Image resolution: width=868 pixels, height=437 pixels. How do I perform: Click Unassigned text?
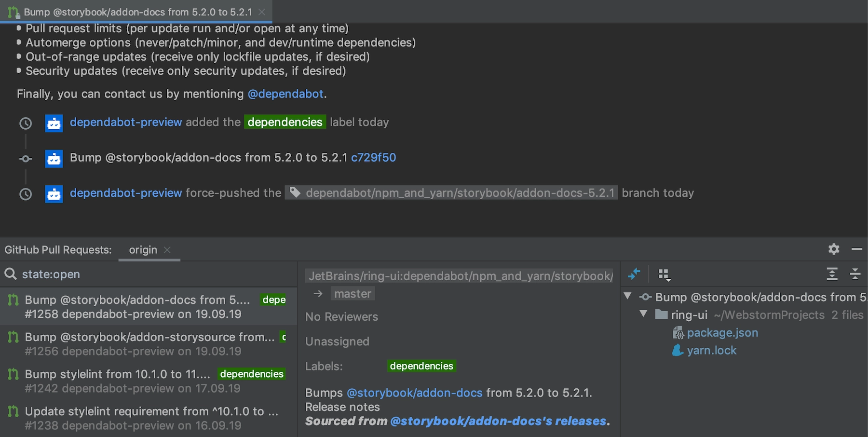(337, 341)
